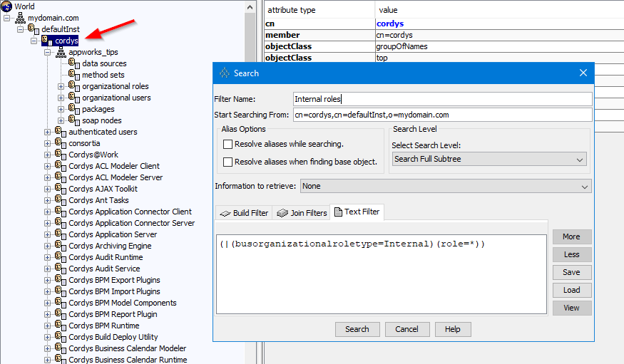Click the World globe icon
Screen dimensions: 624x364
(6, 6)
